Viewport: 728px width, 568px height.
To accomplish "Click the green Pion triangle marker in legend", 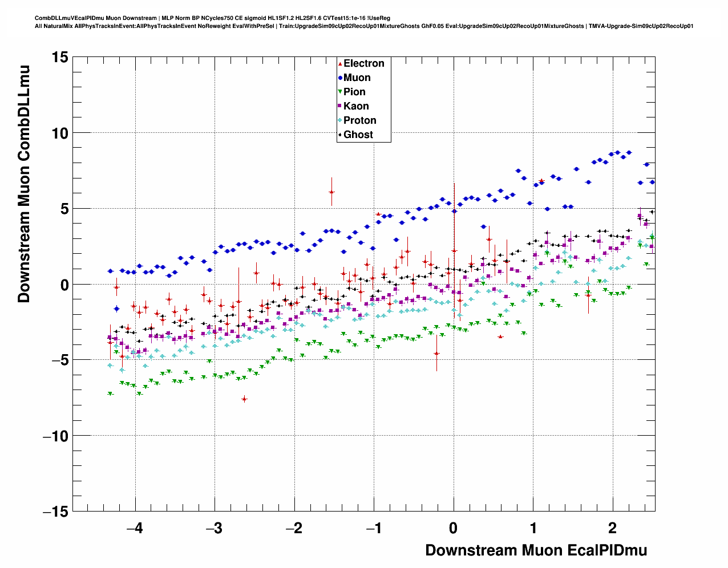I will (x=341, y=92).
